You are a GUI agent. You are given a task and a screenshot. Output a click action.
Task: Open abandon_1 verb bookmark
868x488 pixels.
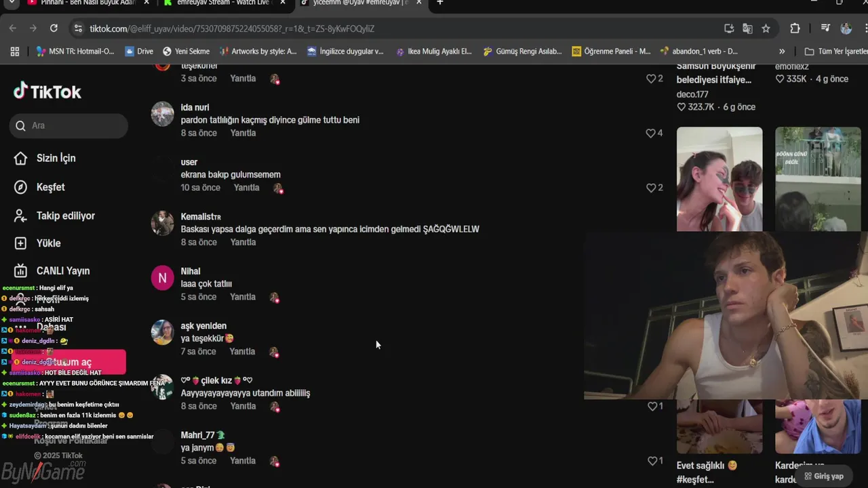pos(698,52)
